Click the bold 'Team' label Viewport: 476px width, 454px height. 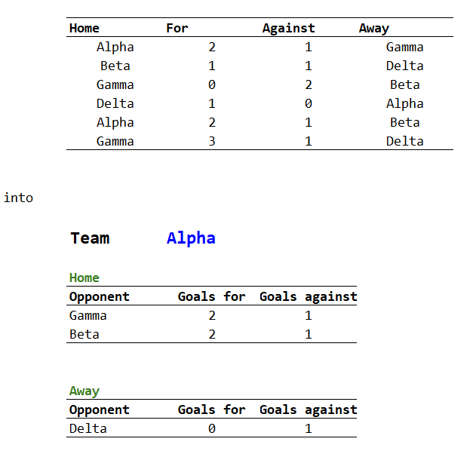(90, 238)
